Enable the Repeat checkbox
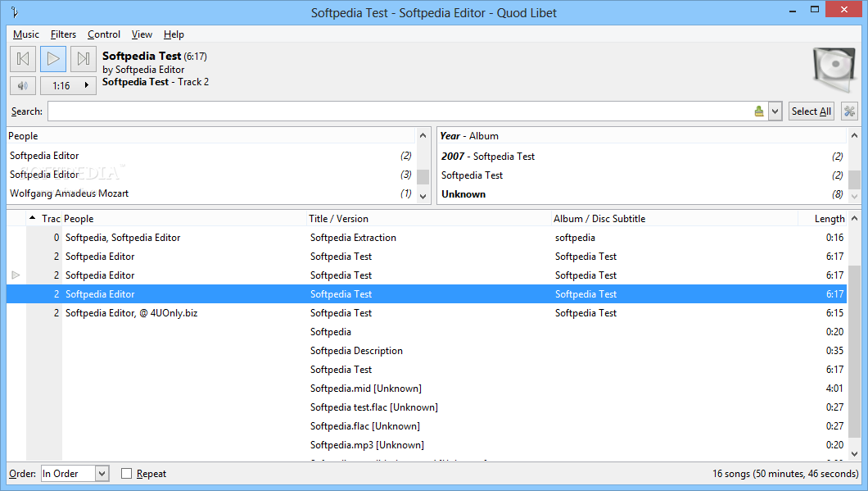The image size is (868, 491). pyautogui.click(x=127, y=474)
